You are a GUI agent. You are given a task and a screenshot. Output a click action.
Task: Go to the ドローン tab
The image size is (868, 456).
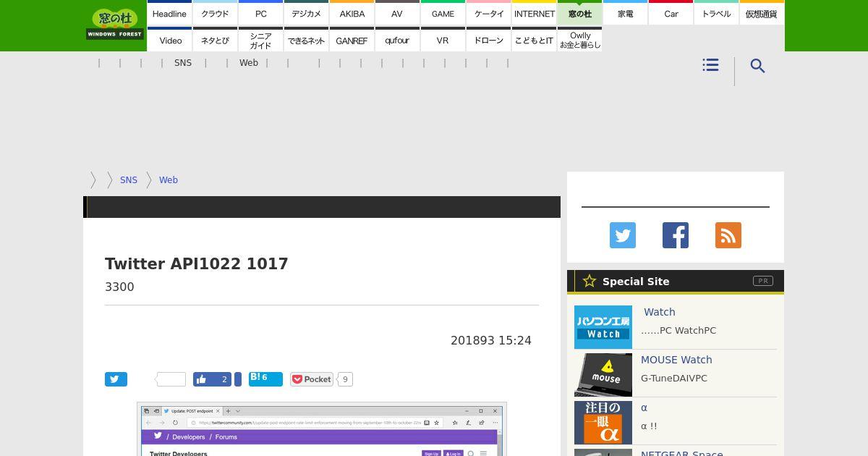pos(488,41)
